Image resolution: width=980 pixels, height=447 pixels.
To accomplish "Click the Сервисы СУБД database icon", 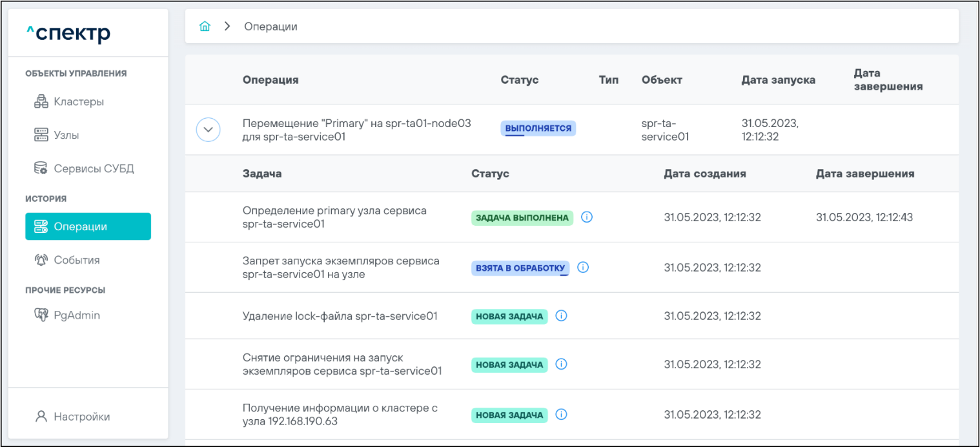I will pyautogui.click(x=41, y=169).
